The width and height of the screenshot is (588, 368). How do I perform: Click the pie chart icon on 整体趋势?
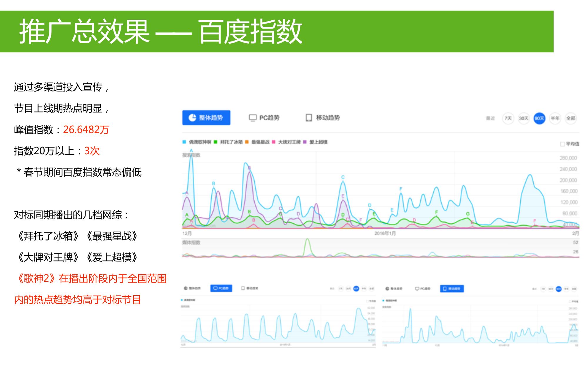point(192,118)
